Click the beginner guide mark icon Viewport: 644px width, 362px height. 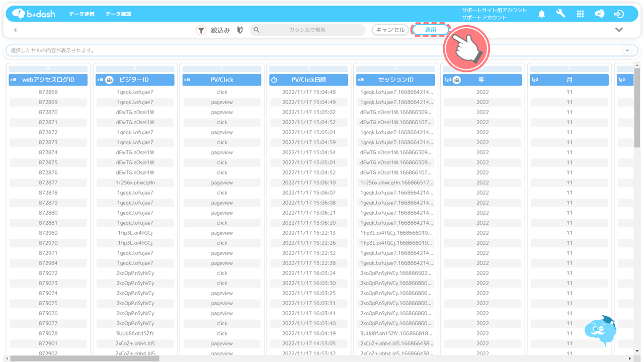(x=240, y=30)
